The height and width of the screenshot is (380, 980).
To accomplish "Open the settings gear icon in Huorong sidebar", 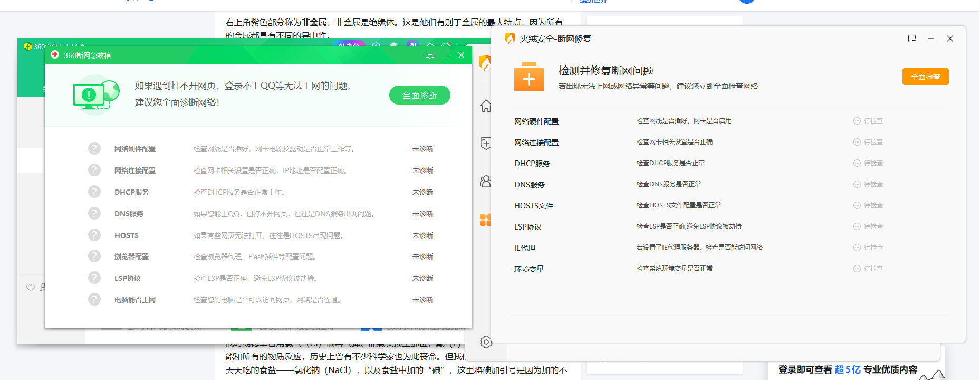I will coord(486,342).
